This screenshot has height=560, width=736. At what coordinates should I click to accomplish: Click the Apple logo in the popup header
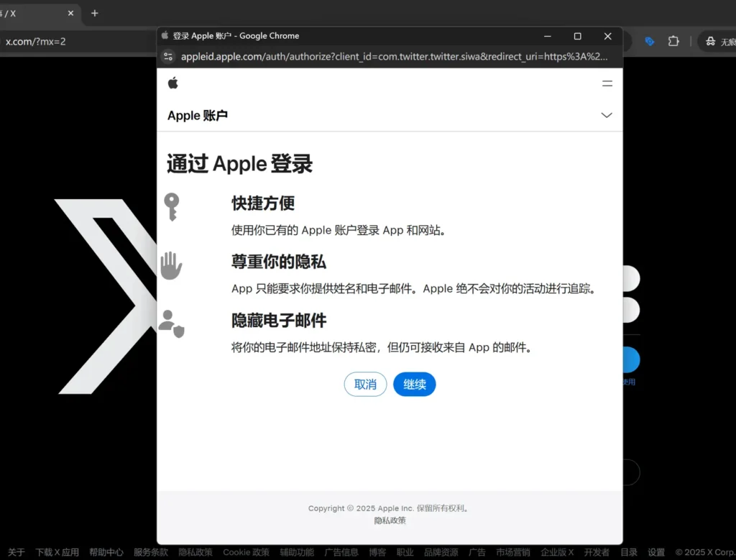coord(172,83)
